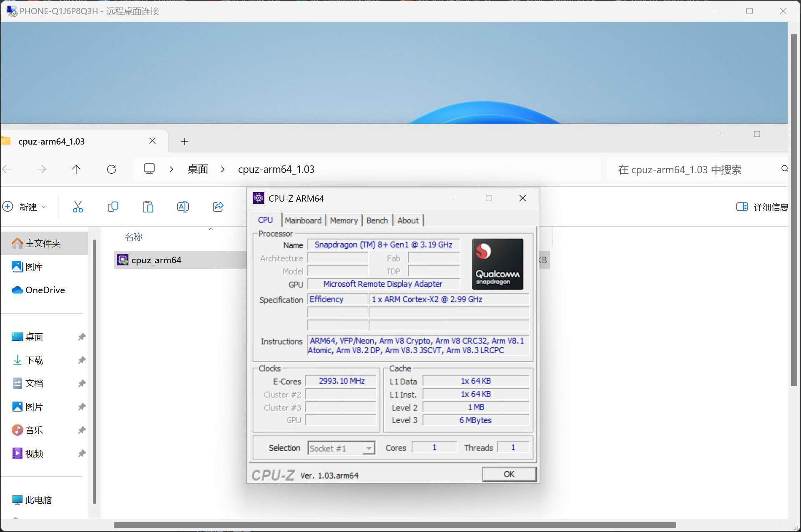Unpin 文档 using its pin icon
The image size is (801, 532).
(82, 383)
